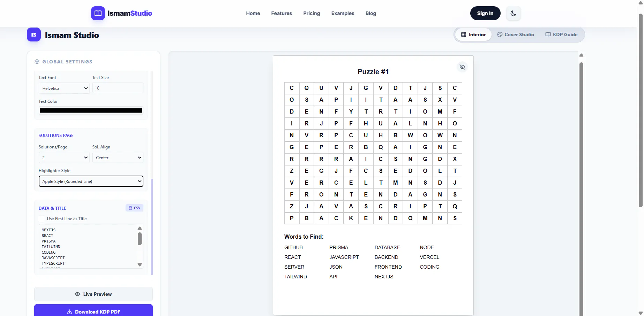Click the word JAVASCRIPT in Words to Find

(x=344, y=257)
